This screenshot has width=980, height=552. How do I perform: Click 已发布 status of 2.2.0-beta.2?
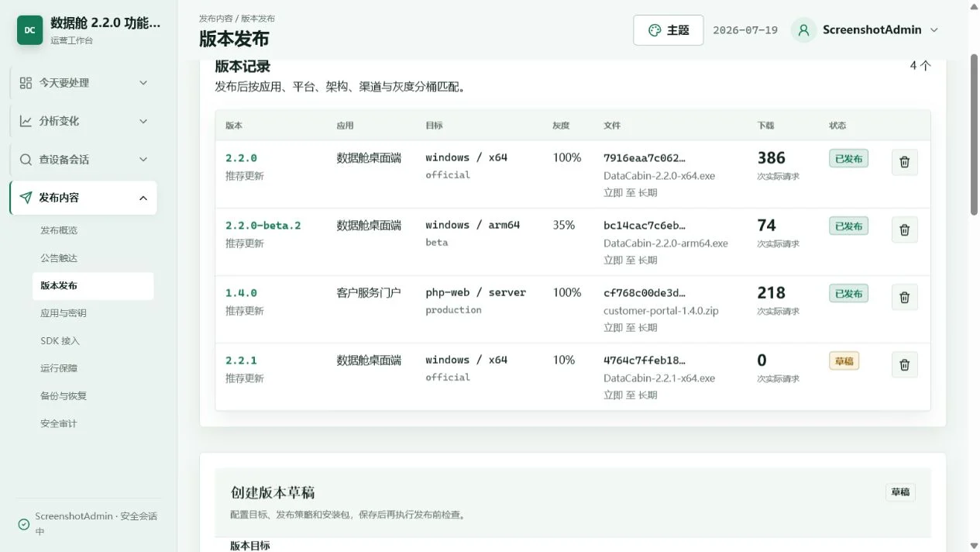[848, 226]
